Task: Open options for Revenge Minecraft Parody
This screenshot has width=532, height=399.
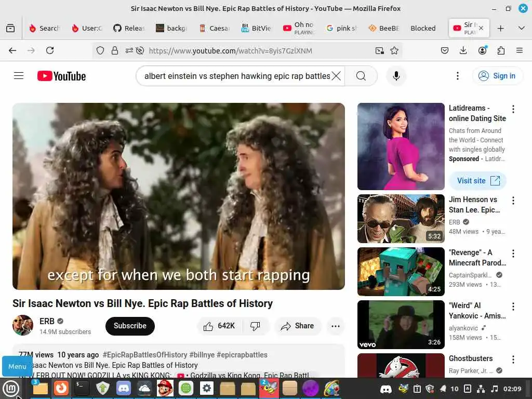Action: pyautogui.click(x=513, y=254)
